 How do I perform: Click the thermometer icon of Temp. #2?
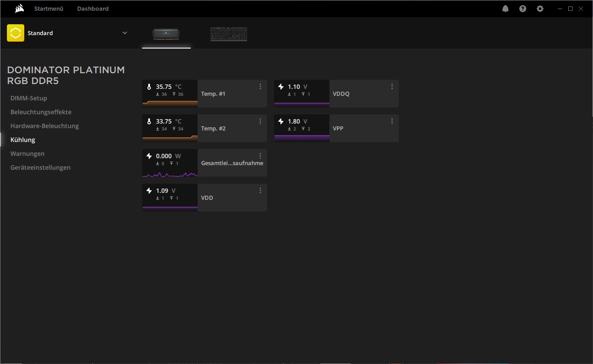tap(149, 121)
